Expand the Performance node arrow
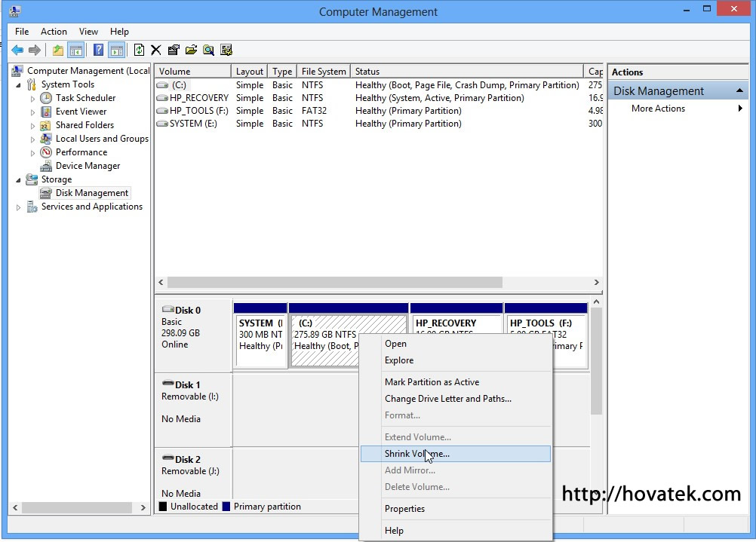The width and height of the screenshot is (756, 542). point(32,153)
